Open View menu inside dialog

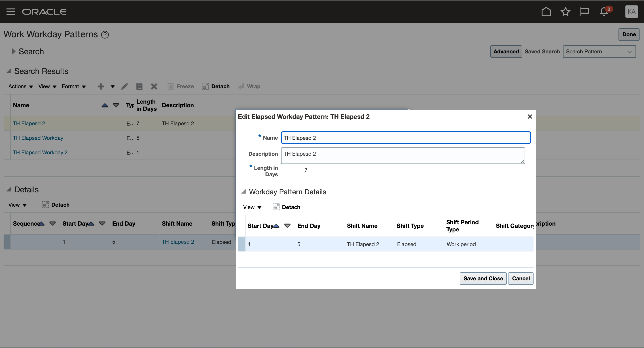coord(252,207)
